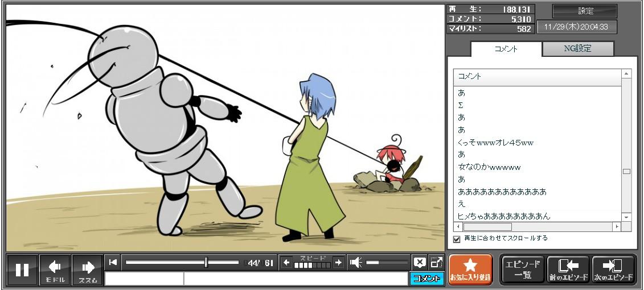Click the モドル rewind arrow button
644x290 pixels.
pos(55,270)
